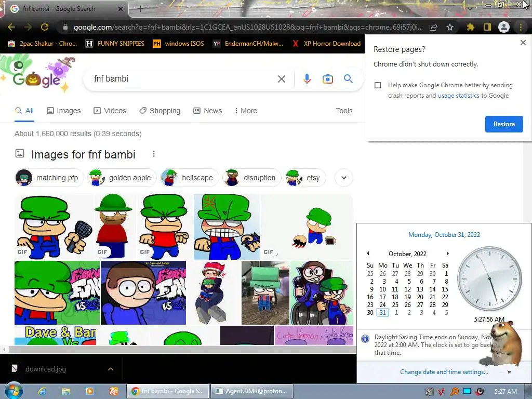532x399 pixels.
Task: Click the Google Halloween doodle logo
Action: 37,75
